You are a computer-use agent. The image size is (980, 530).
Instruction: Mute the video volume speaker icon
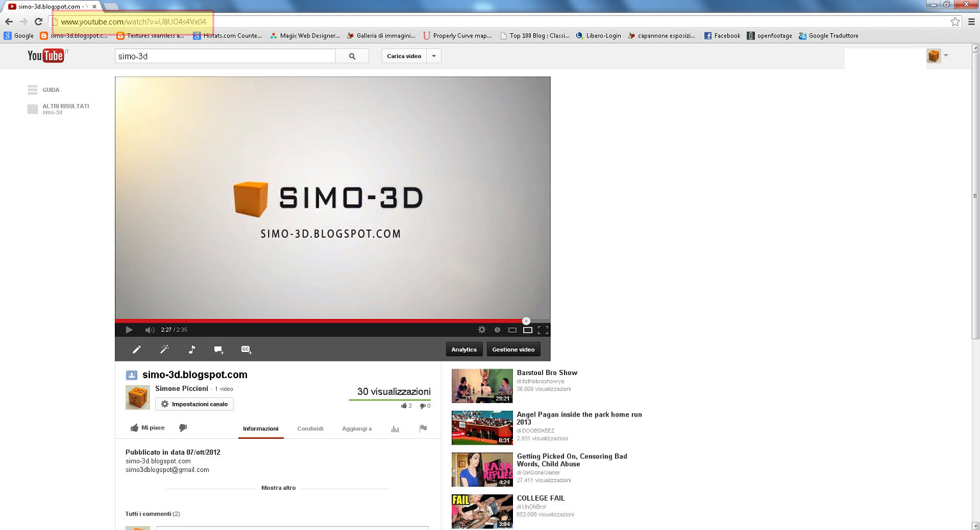149,330
